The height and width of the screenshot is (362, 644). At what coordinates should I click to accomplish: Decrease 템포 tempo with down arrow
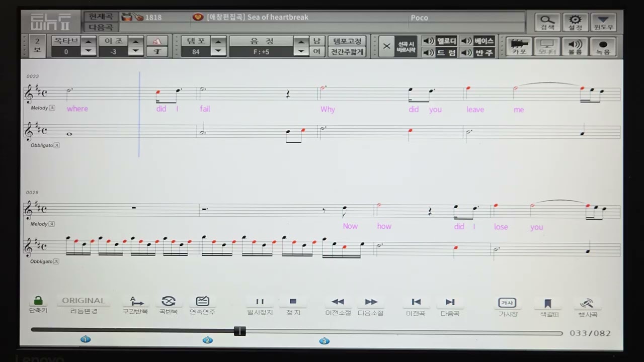coord(218,51)
